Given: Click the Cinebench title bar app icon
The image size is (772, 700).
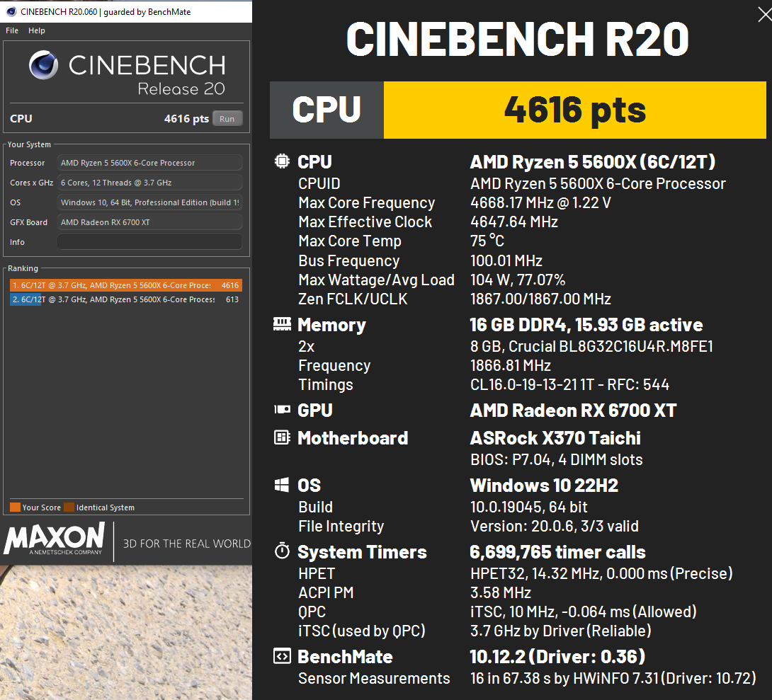Looking at the screenshot, I should pos(11,11).
